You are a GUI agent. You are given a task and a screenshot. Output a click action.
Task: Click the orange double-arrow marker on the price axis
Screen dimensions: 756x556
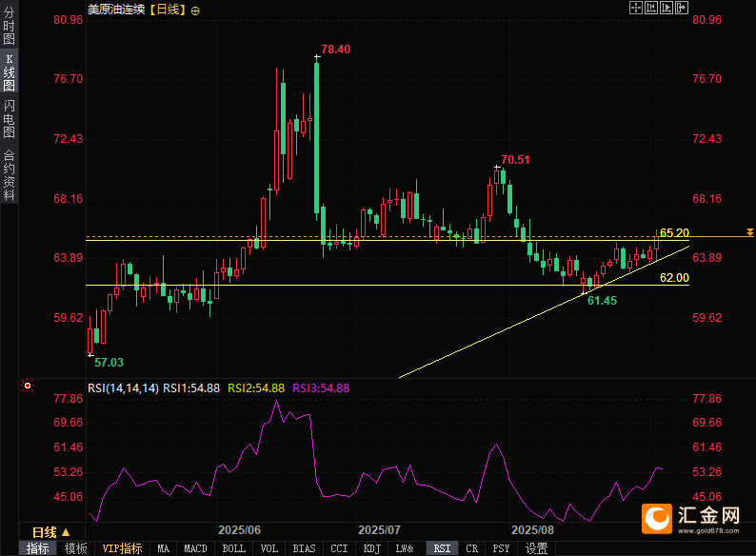[750, 232]
